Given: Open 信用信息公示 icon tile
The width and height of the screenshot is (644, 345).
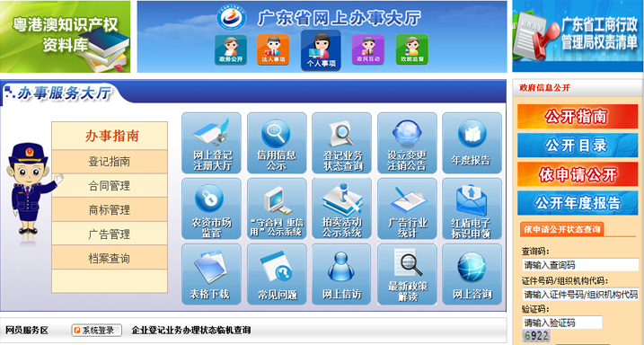Looking at the screenshot, I should [277, 143].
